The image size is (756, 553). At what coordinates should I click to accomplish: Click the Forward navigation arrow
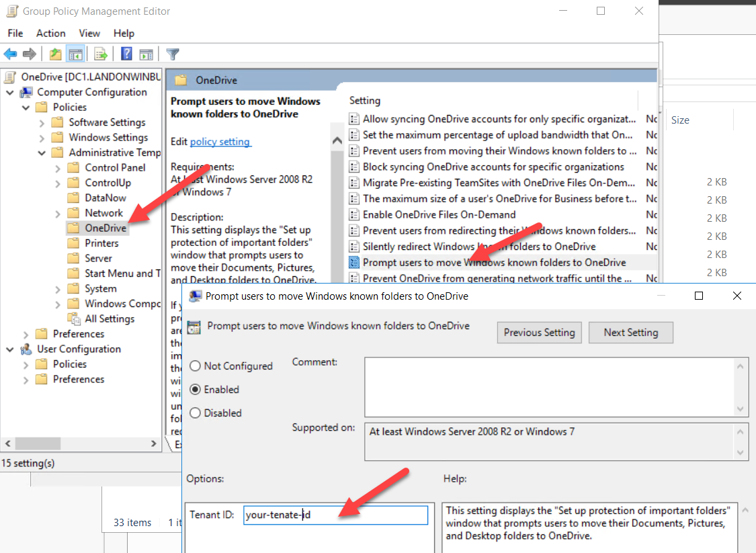(28, 54)
